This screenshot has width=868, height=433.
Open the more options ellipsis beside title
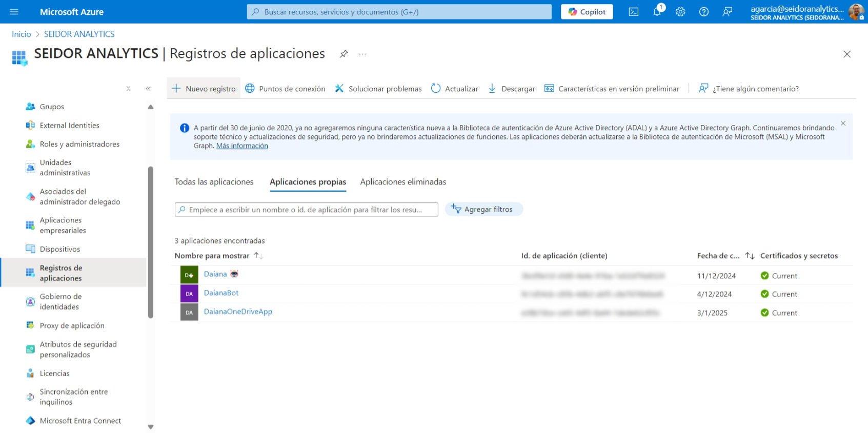[362, 54]
